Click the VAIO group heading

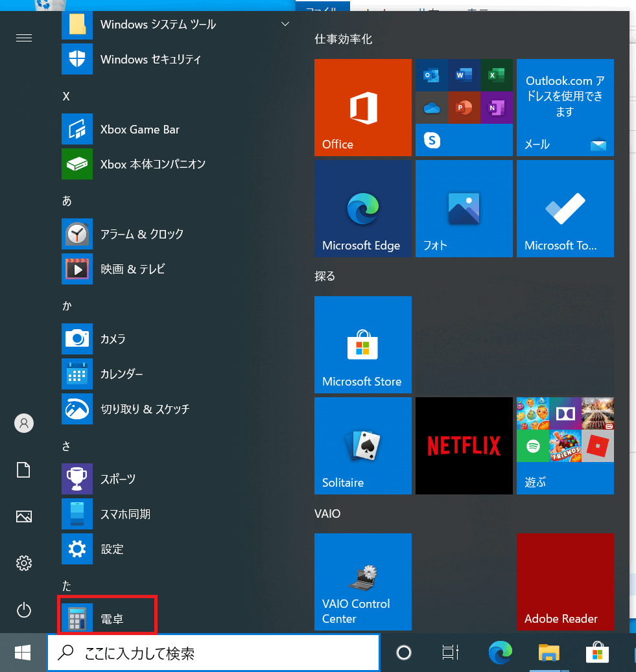click(x=327, y=513)
